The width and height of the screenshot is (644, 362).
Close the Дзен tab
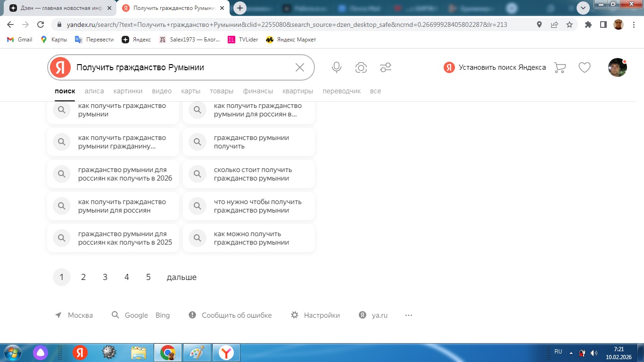tap(109, 8)
